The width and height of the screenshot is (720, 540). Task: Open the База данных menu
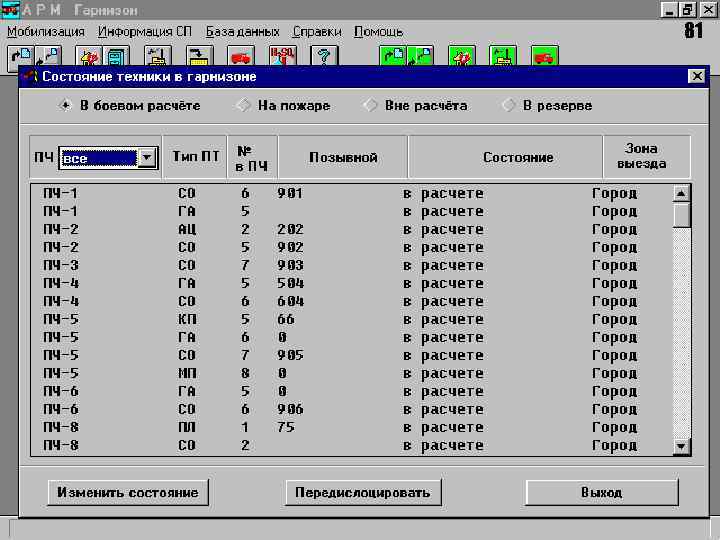point(242,32)
